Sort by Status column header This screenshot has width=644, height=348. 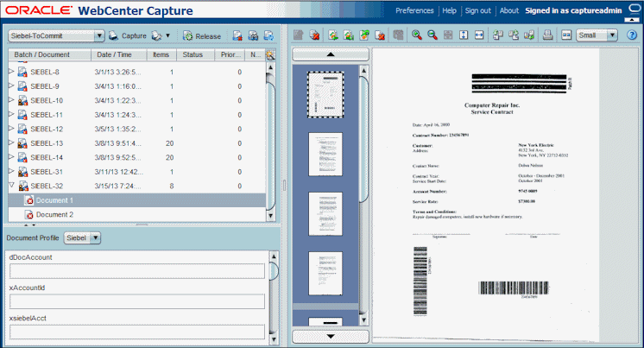tap(195, 54)
